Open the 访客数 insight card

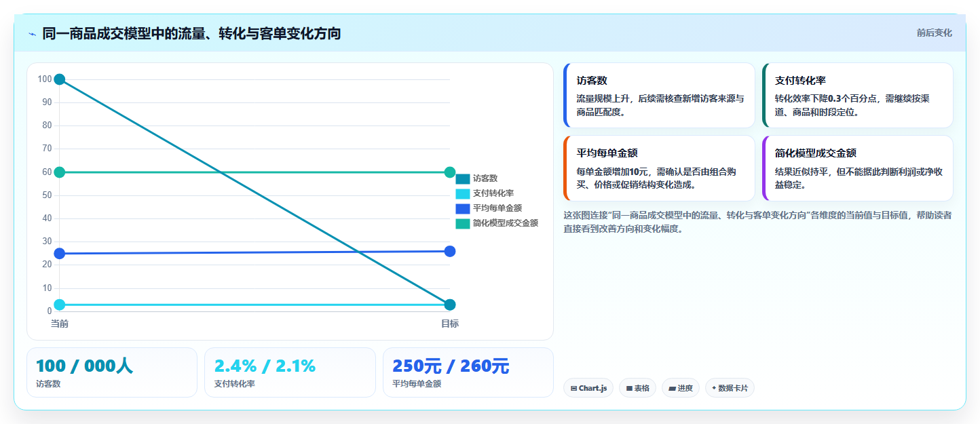click(x=659, y=95)
